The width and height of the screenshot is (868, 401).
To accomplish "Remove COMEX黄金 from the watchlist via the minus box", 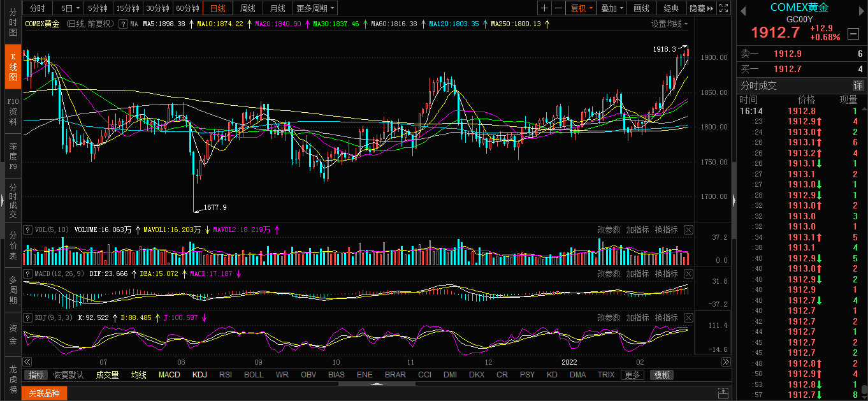I will tap(853, 33).
